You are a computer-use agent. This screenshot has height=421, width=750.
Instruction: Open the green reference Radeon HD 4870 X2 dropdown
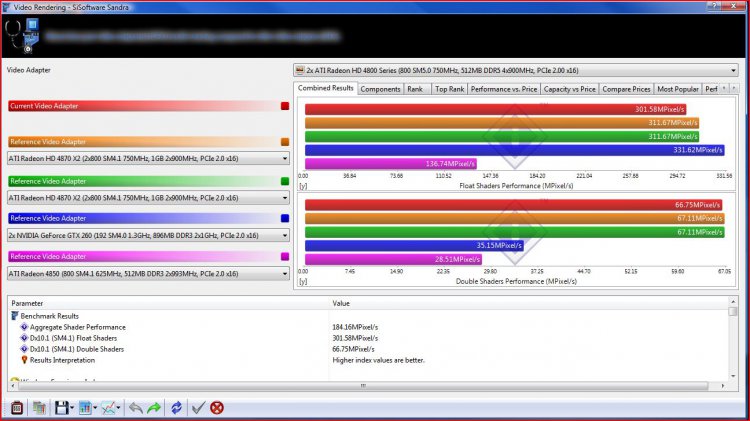click(x=148, y=198)
